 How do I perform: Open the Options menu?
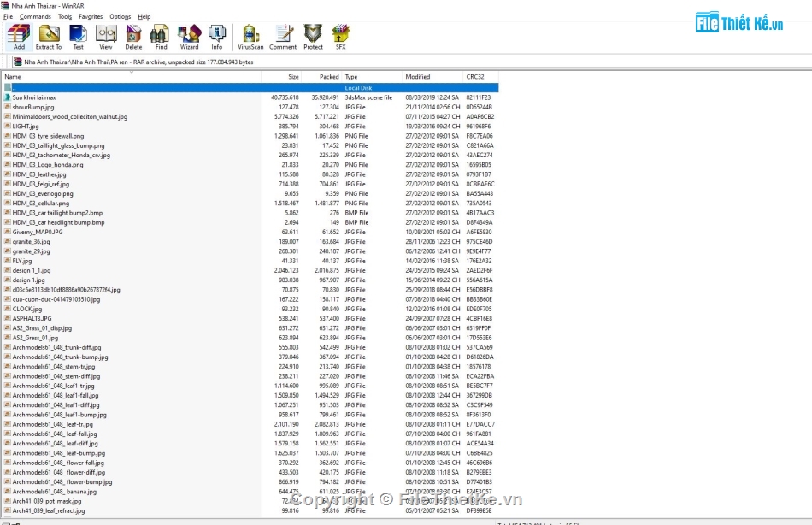tap(121, 16)
